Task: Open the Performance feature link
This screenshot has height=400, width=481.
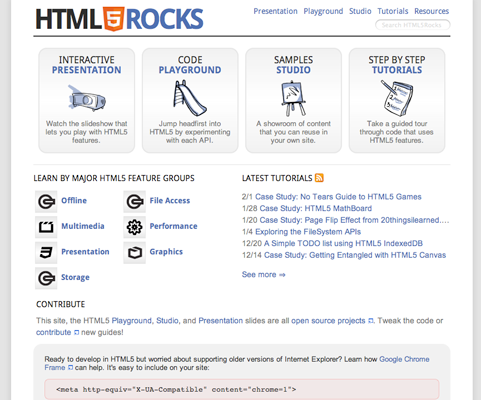Action: [173, 226]
